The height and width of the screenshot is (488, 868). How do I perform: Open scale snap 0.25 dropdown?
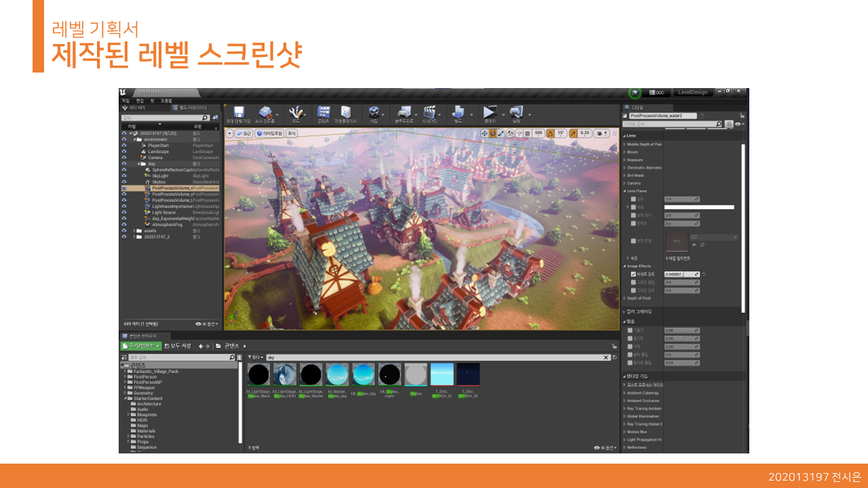click(585, 134)
